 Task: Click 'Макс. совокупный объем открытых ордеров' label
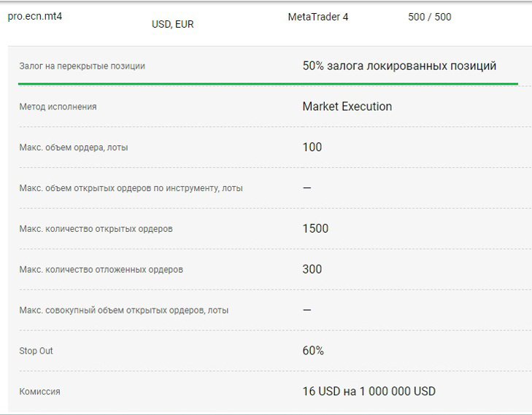(123, 311)
